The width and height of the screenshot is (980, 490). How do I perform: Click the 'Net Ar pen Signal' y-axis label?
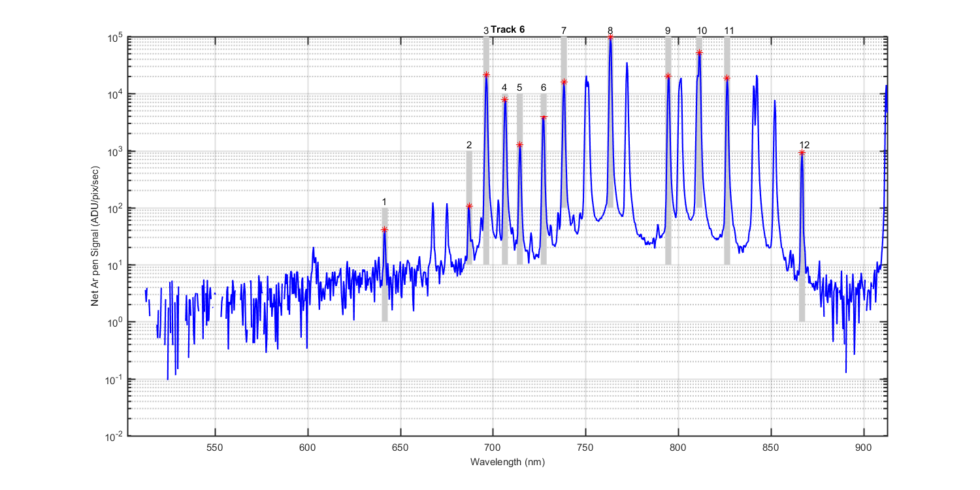click(95, 237)
